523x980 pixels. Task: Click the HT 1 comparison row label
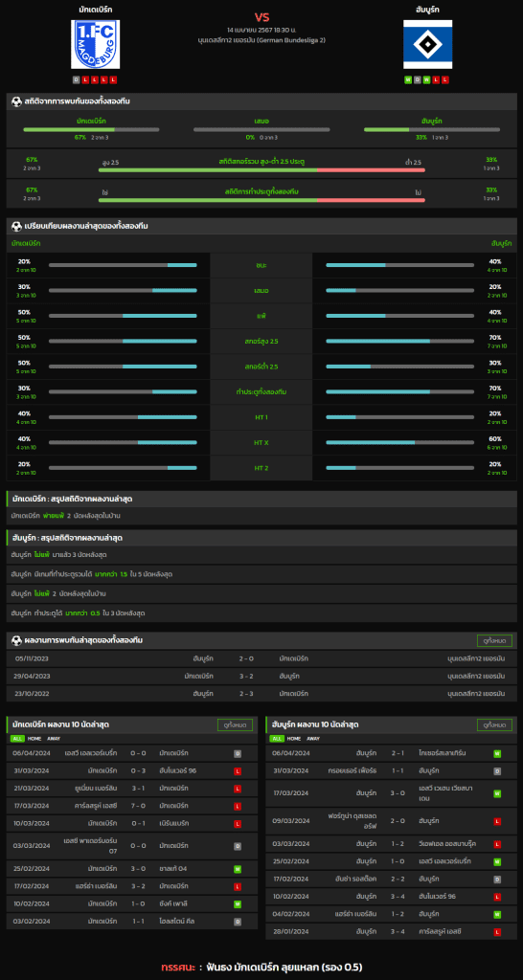click(x=261, y=417)
